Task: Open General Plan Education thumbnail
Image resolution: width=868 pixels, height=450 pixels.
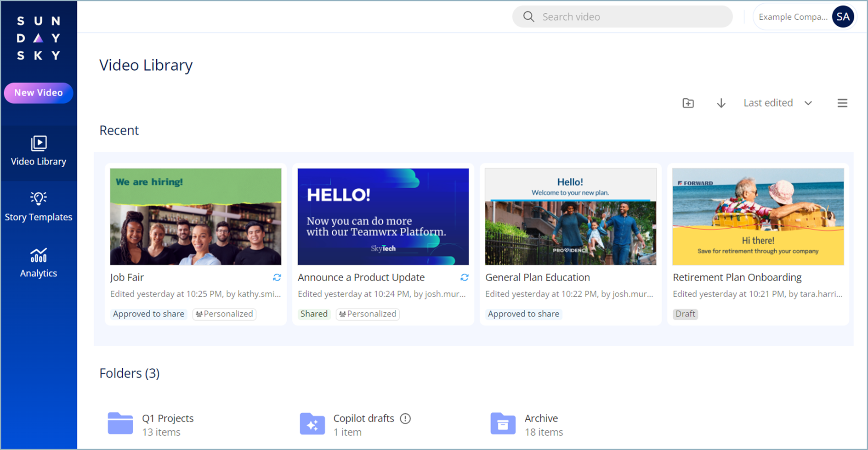Action: point(571,216)
